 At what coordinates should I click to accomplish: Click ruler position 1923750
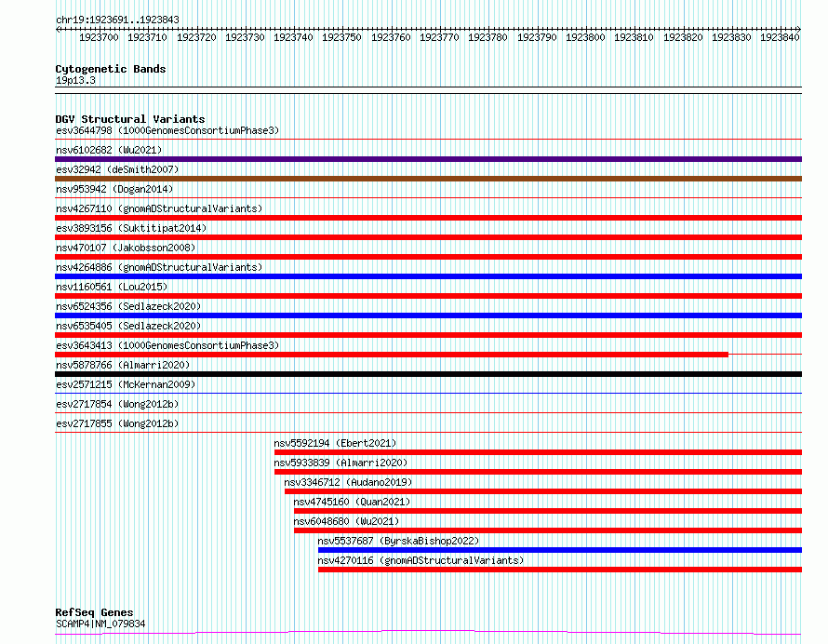341,37
